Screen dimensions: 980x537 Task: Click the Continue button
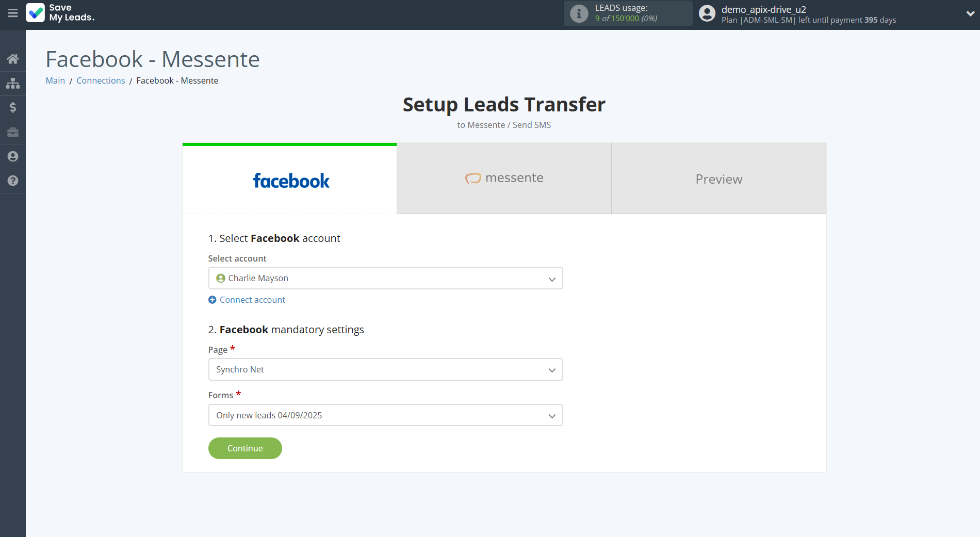[x=244, y=448]
